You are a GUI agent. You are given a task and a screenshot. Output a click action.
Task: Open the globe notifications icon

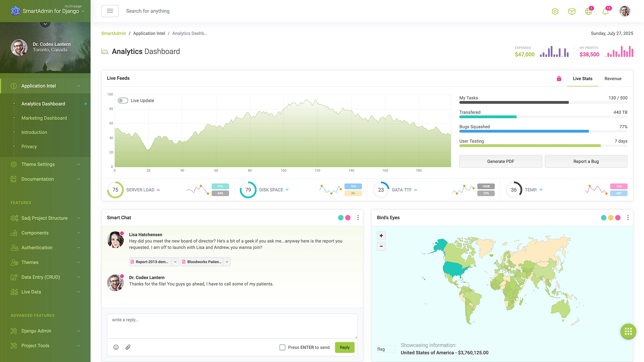589,11
